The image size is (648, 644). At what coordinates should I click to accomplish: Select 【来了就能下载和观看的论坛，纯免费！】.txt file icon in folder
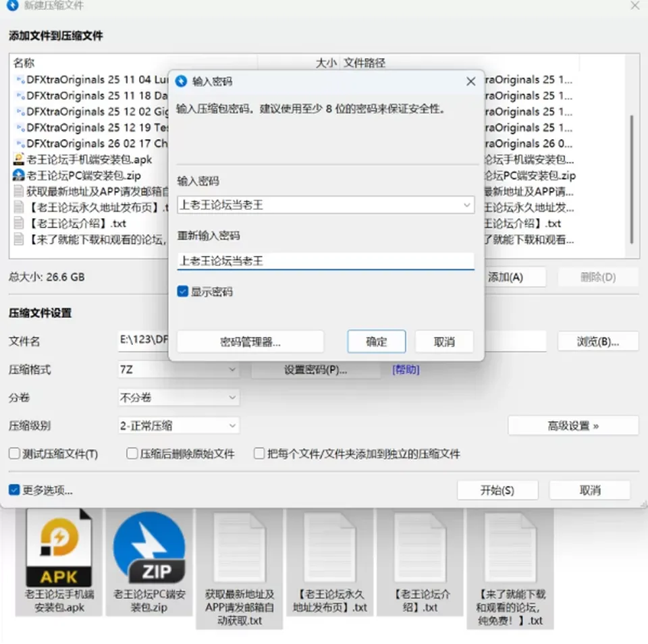pyautogui.click(x=510, y=549)
